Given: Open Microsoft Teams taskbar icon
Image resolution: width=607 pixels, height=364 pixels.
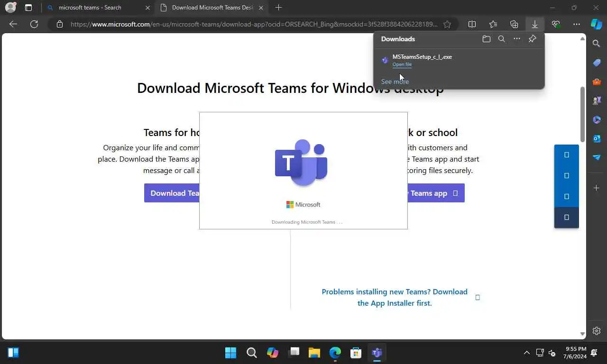Looking at the screenshot, I should (377, 353).
